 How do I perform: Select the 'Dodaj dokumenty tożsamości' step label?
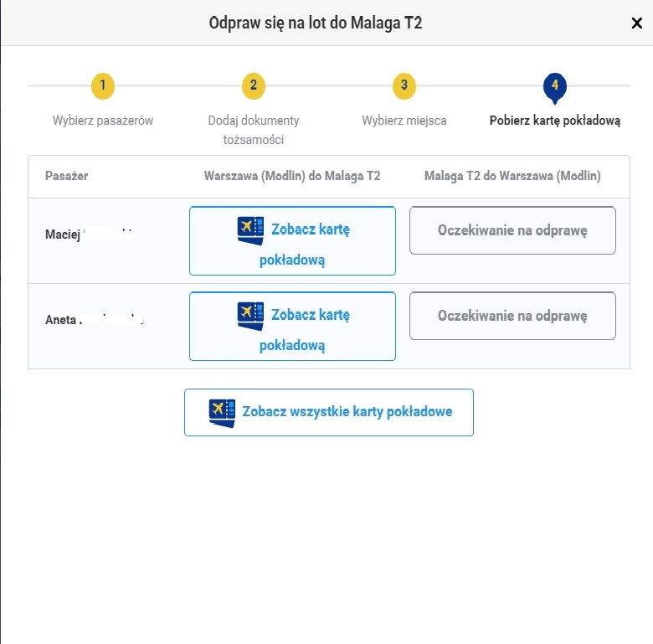[x=253, y=130]
